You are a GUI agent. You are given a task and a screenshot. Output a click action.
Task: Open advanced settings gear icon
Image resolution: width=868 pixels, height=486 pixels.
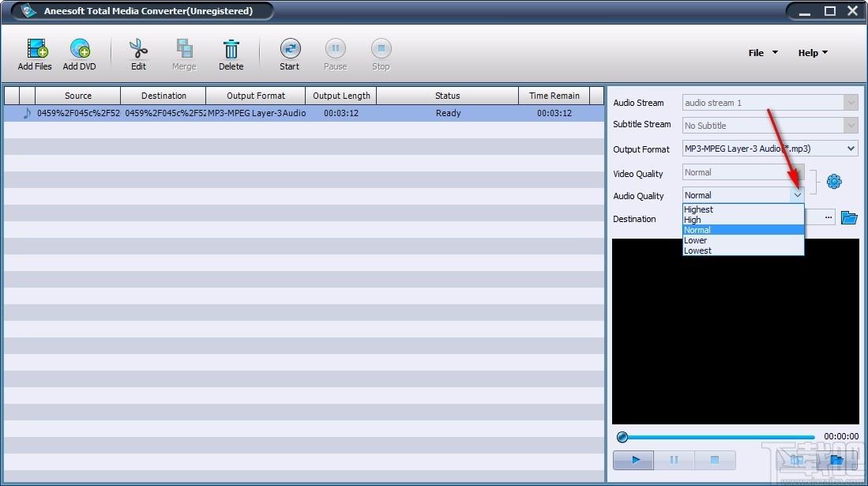[x=834, y=181]
